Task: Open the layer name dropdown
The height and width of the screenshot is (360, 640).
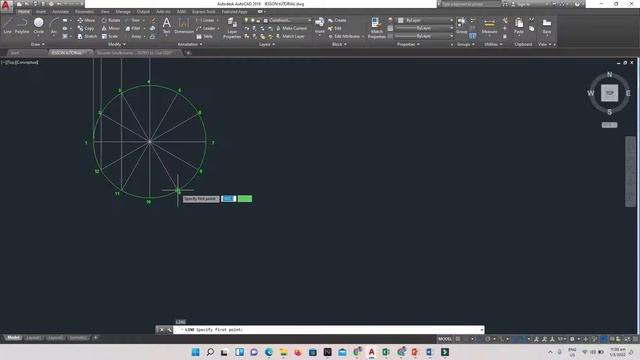Action: tap(288, 20)
